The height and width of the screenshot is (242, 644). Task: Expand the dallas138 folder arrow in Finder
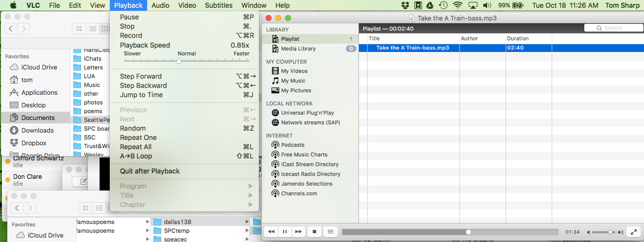pyautogui.click(x=247, y=222)
